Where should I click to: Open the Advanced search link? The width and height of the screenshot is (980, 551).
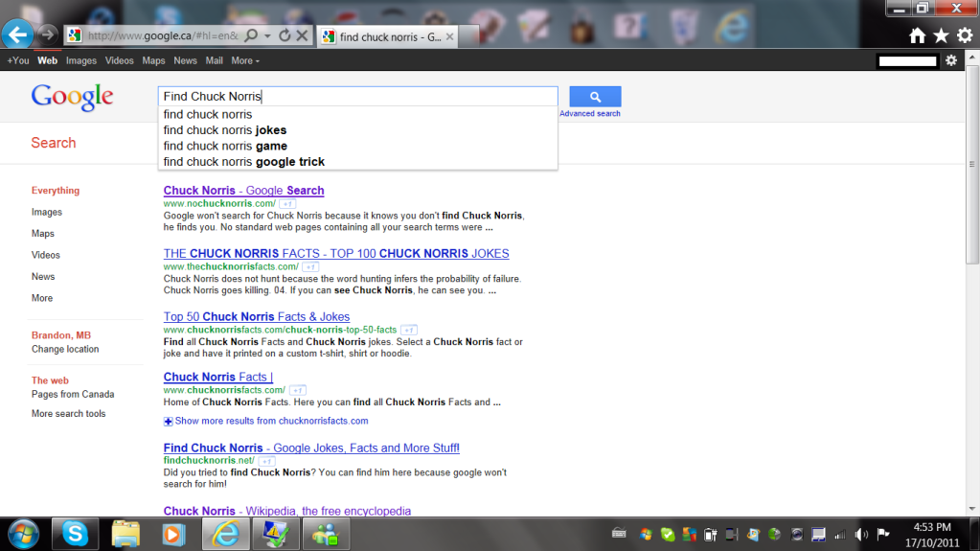click(590, 114)
